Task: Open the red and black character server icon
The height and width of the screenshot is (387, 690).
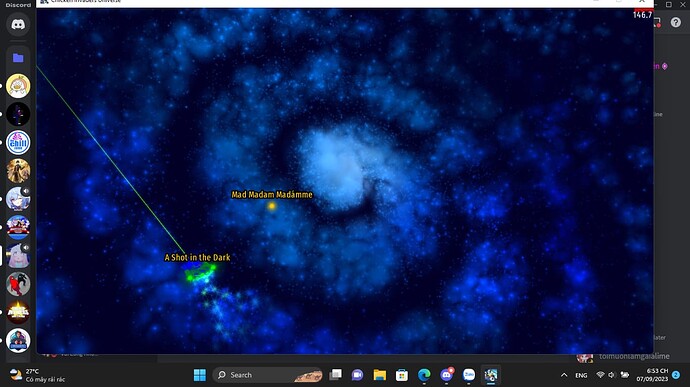Action: (18, 284)
